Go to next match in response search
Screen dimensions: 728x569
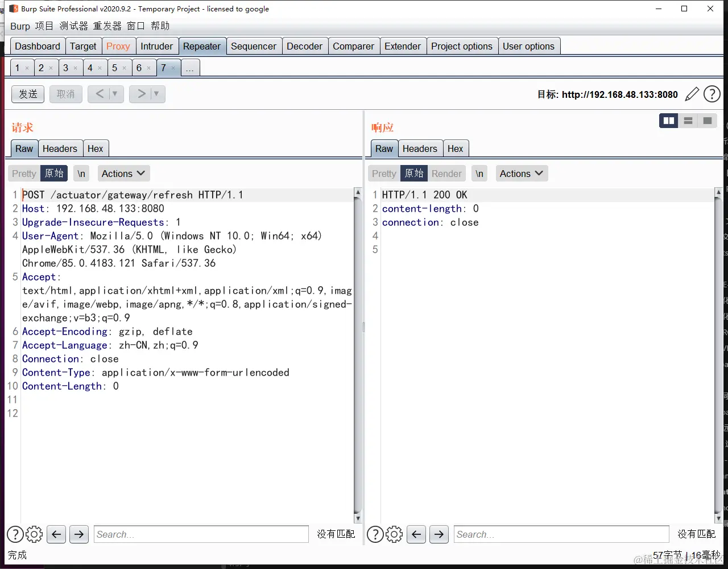(x=439, y=534)
